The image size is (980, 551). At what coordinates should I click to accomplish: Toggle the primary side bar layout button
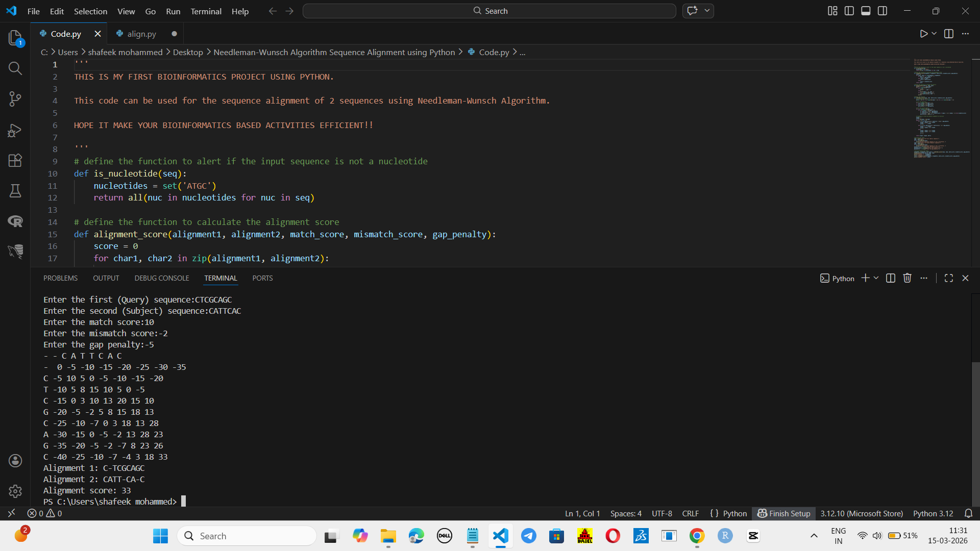click(x=849, y=11)
